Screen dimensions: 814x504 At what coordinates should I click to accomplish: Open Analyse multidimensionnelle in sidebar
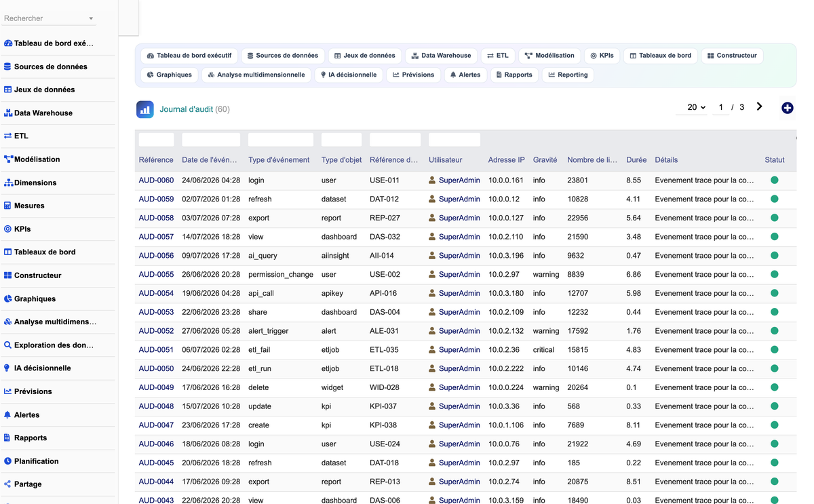tap(50, 322)
